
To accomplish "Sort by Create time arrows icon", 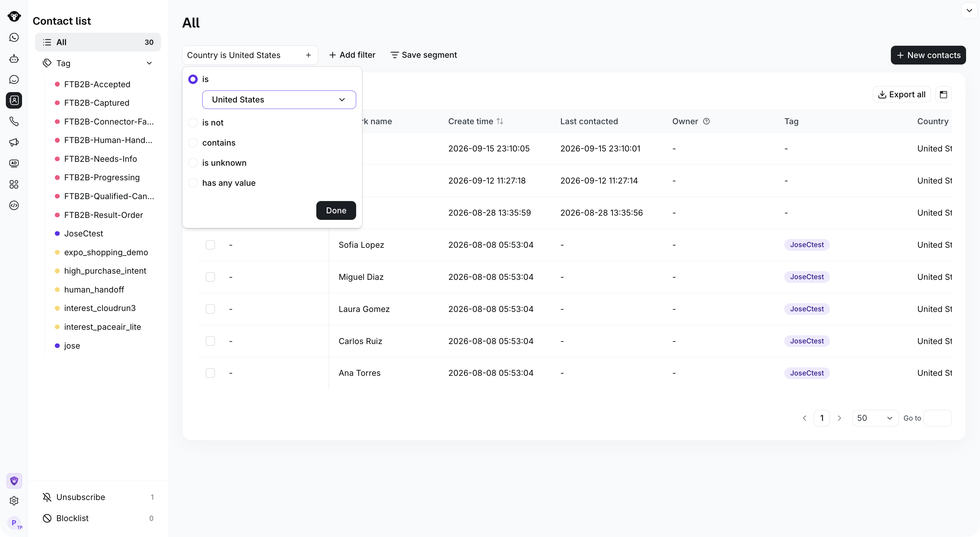I will (500, 121).
